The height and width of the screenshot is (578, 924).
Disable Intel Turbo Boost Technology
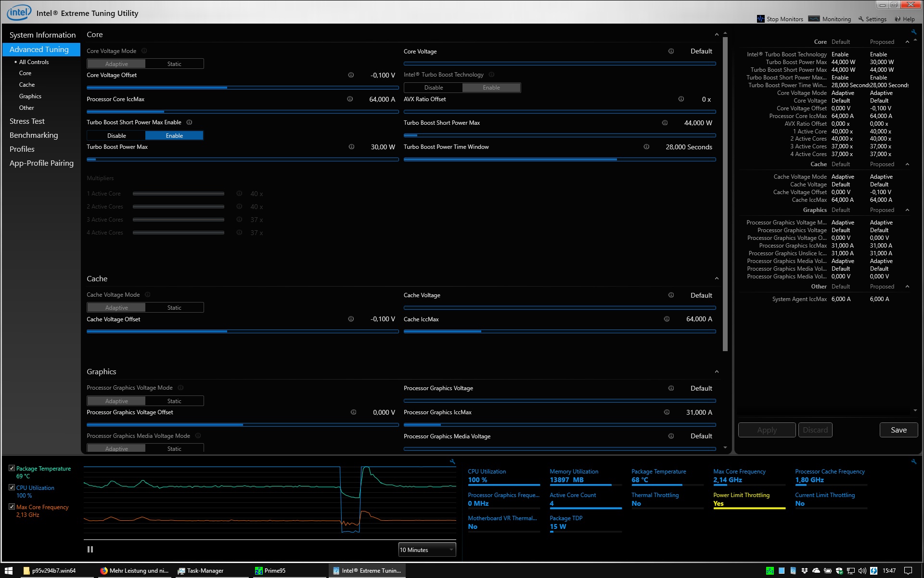(434, 88)
